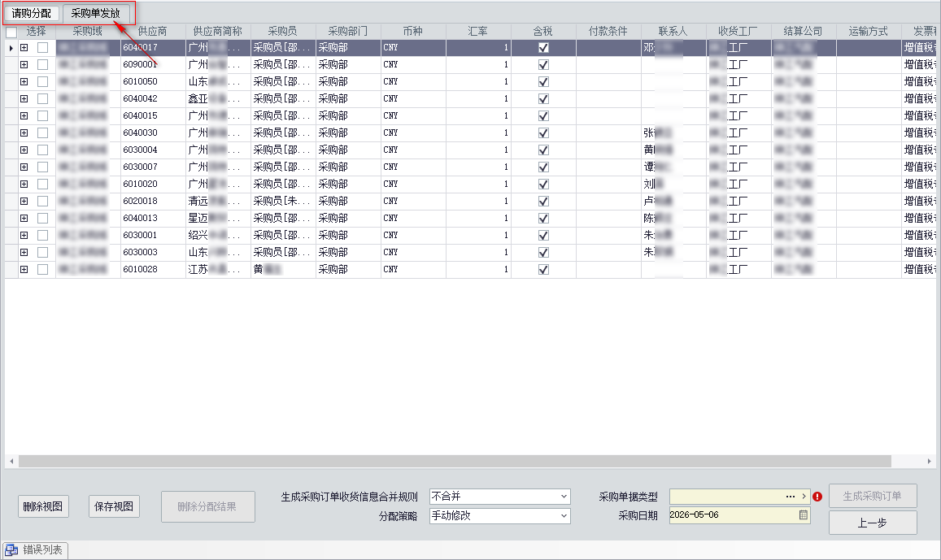The width and height of the screenshot is (941, 560).
Task: Click the 联系人 column header
Action: click(673, 31)
